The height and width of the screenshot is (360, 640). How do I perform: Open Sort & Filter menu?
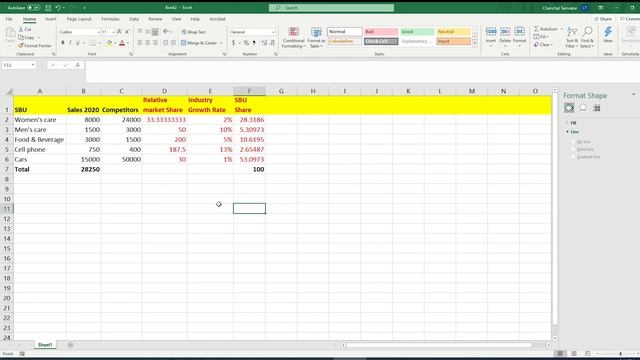tap(572, 38)
